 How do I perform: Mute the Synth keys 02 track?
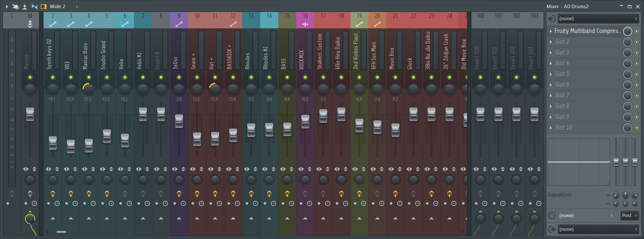click(53, 77)
